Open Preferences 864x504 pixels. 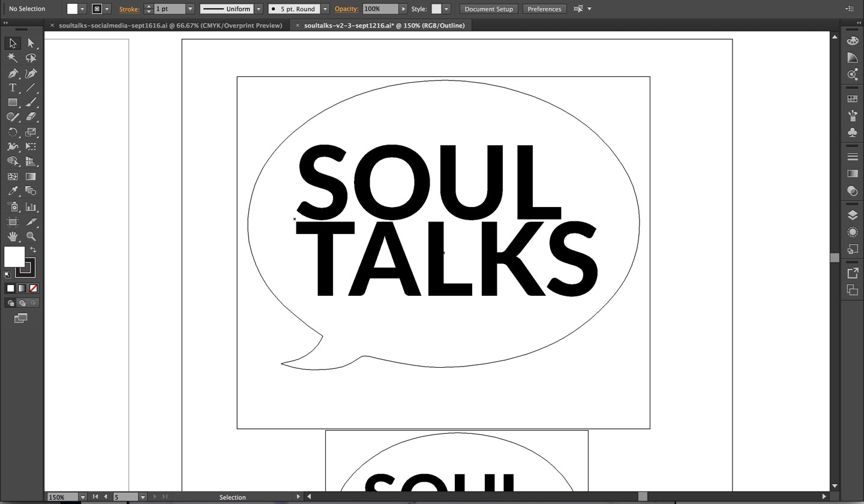click(544, 8)
